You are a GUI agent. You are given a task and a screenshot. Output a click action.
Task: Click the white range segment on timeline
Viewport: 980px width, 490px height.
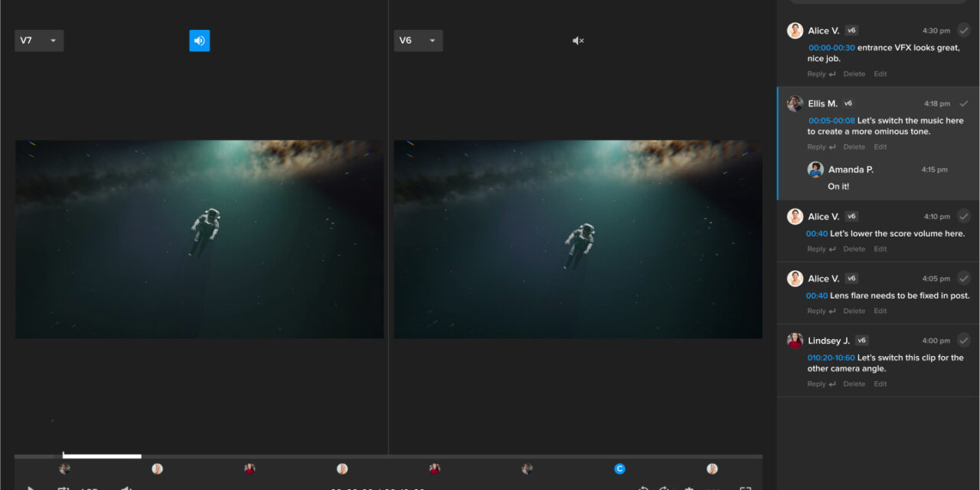click(x=102, y=456)
